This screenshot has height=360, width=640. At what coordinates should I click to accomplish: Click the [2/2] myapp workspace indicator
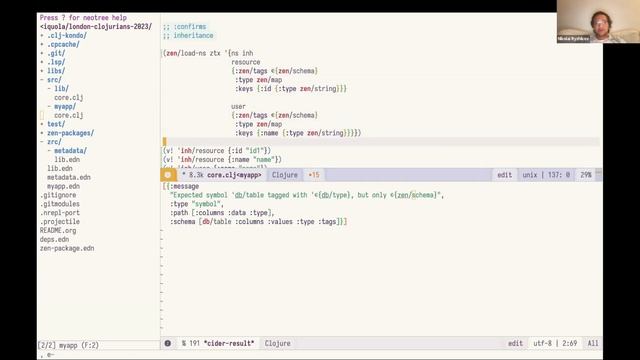(68, 345)
